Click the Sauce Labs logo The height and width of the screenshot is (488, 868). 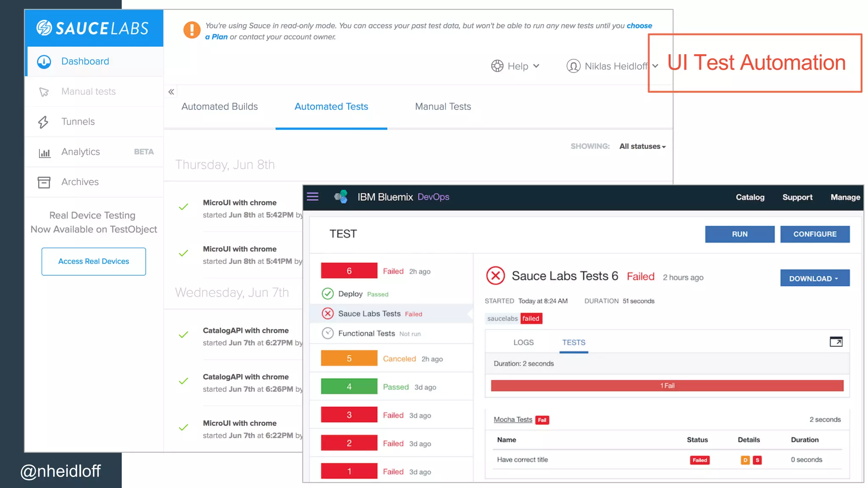coord(92,28)
